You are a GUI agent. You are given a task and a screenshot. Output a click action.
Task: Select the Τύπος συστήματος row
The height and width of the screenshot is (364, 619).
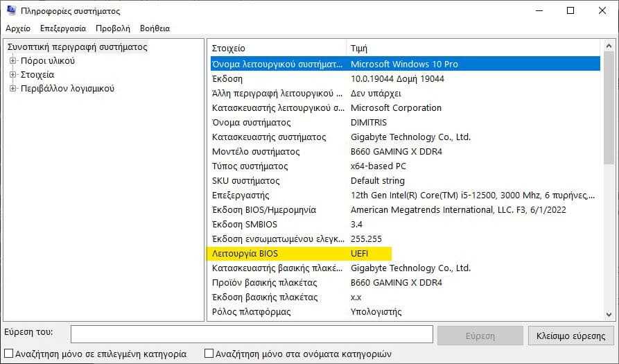coord(405,166)
